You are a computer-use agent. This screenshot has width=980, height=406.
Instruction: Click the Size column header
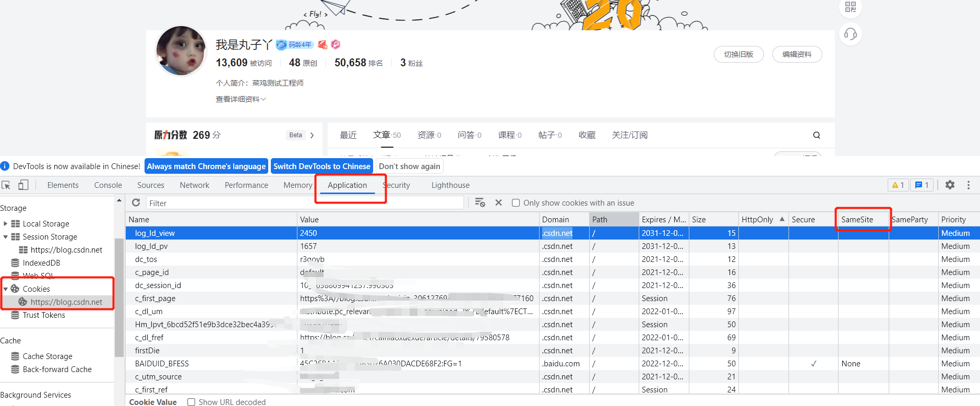pos(713,220)
